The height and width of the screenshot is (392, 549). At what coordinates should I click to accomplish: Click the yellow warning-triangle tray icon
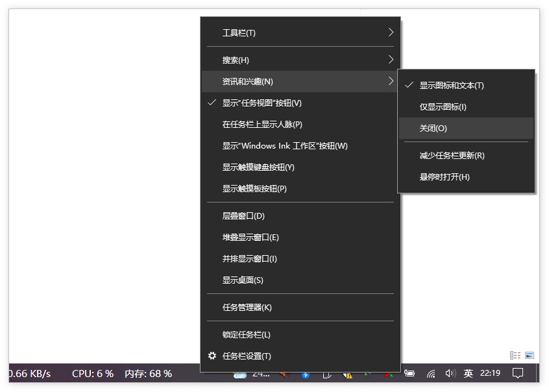coord(348,374)
